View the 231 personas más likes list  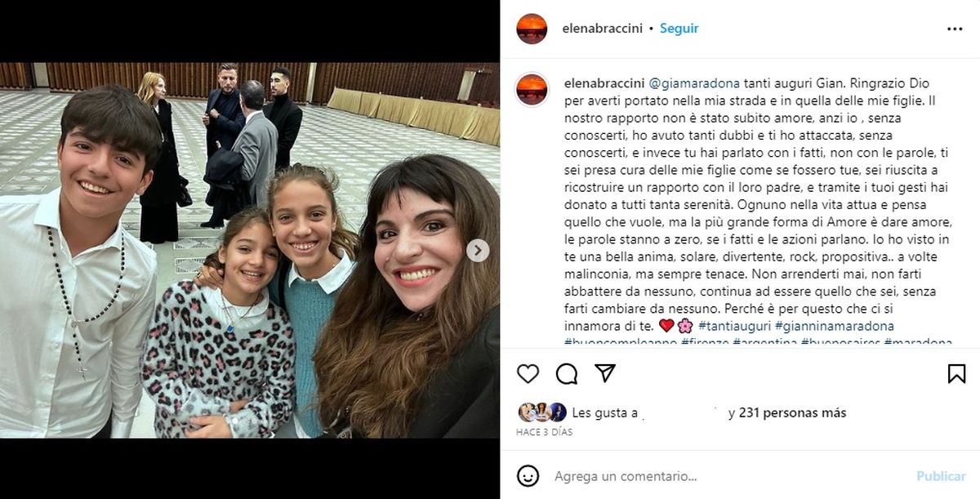click(792, 413)
